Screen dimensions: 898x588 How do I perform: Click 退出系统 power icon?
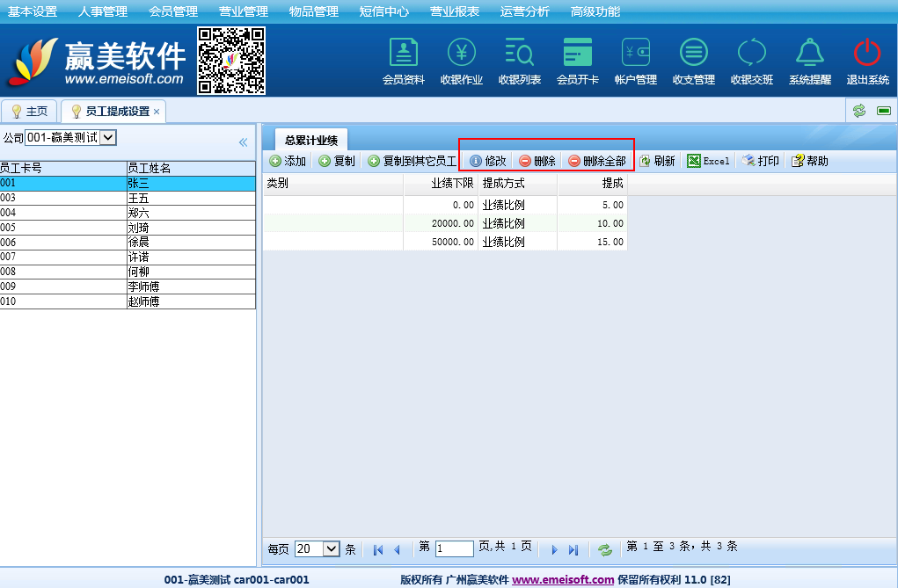(x=867, y=54)
